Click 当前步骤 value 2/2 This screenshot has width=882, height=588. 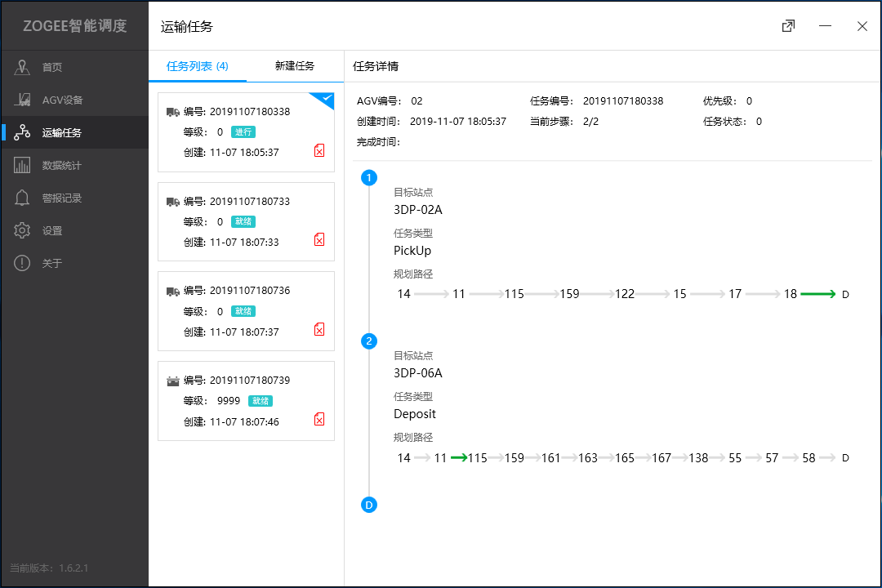click(590, 121)
